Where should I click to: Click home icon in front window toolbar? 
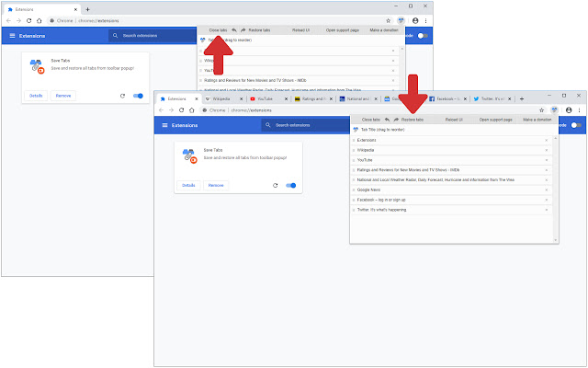click(192, 110)
